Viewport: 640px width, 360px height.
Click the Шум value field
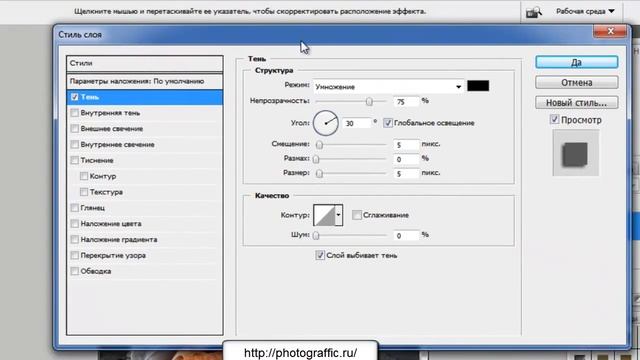click(x=406, y=236)
